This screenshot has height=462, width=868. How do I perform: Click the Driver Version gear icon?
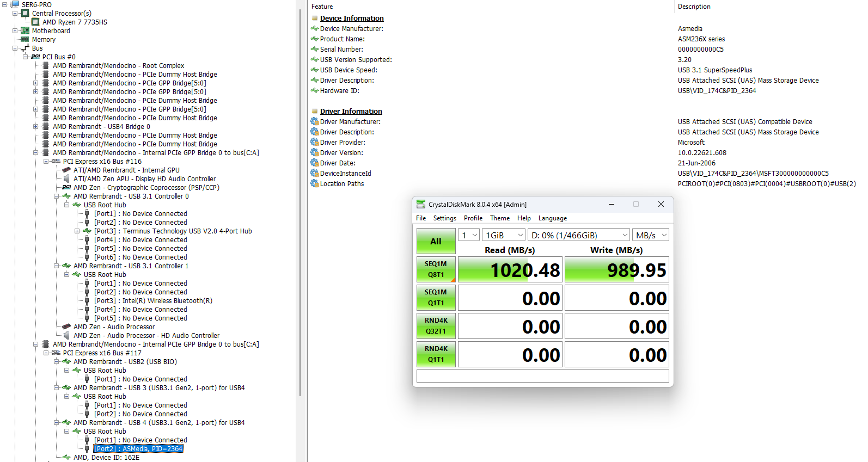[314, 152]
